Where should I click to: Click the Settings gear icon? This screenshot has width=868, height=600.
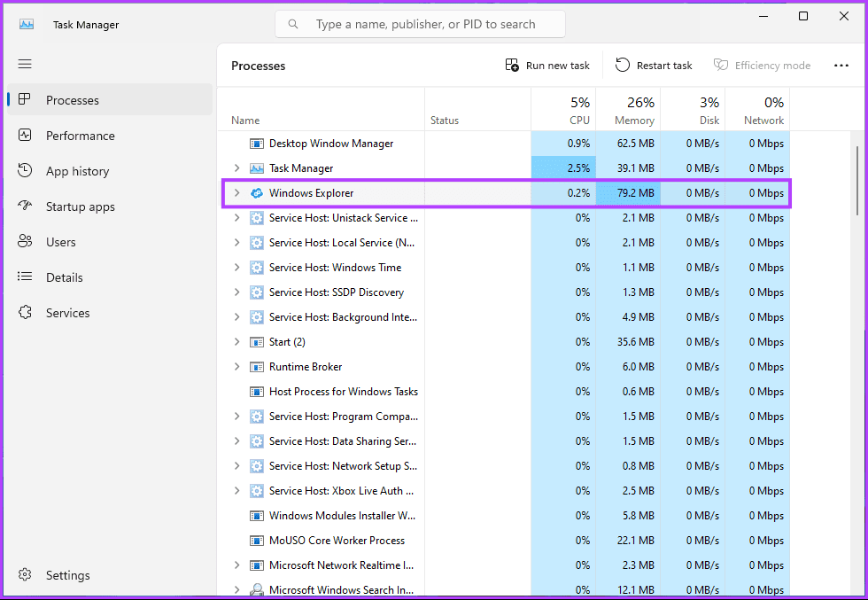[25, 574]
